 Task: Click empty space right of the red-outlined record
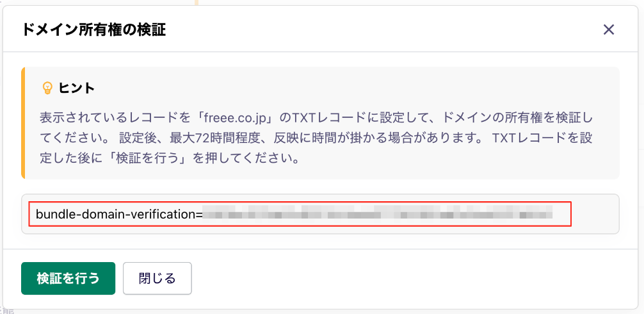pyautogui.click(x=595, y=214)
